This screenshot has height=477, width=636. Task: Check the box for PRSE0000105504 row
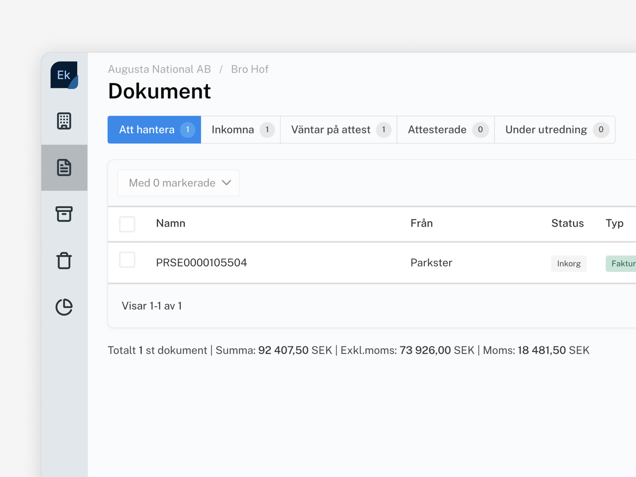(x=127, y=261)
